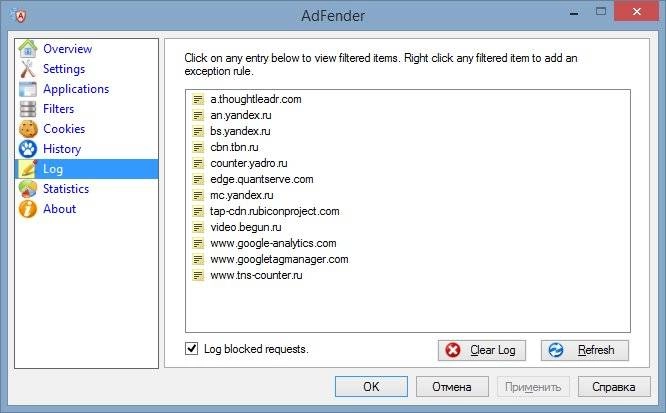Click the History paw icon
The height and width of the screenshot is (413, 666).
pos(28,149)
